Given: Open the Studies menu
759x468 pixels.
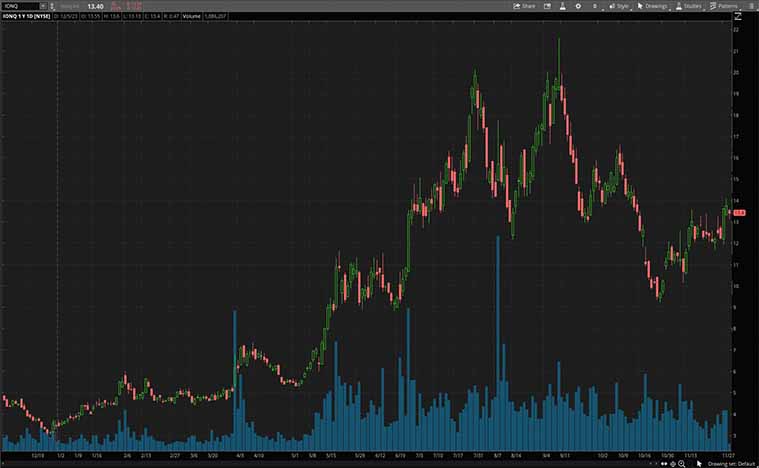Looking at the screenshot, I should pos(689,6).
